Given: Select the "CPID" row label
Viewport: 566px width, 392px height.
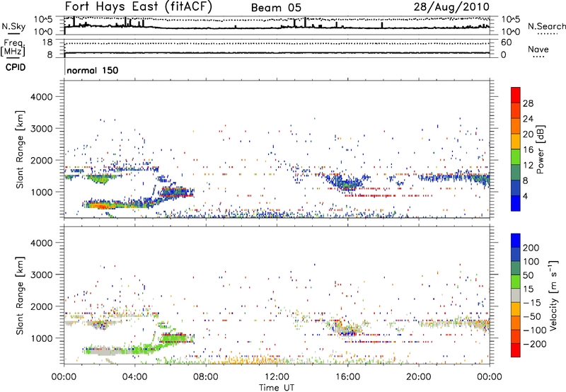Looking at the screenshot, I should click(x=16, y=67).
